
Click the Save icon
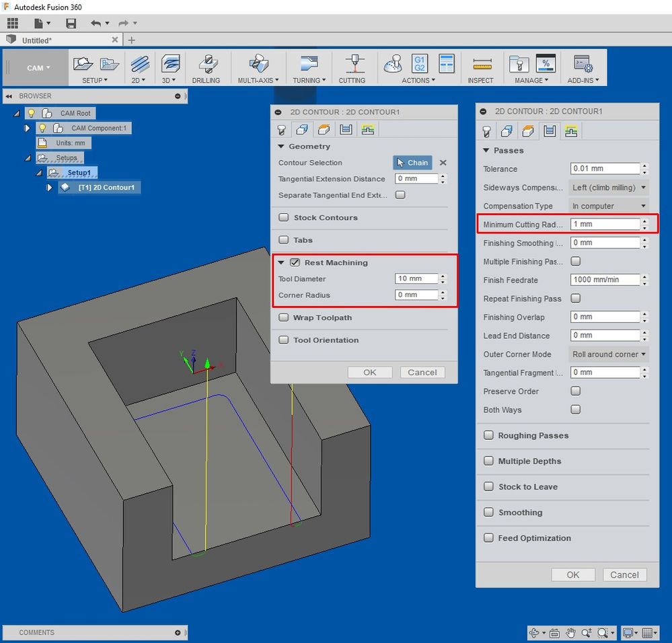pos(71,23)
